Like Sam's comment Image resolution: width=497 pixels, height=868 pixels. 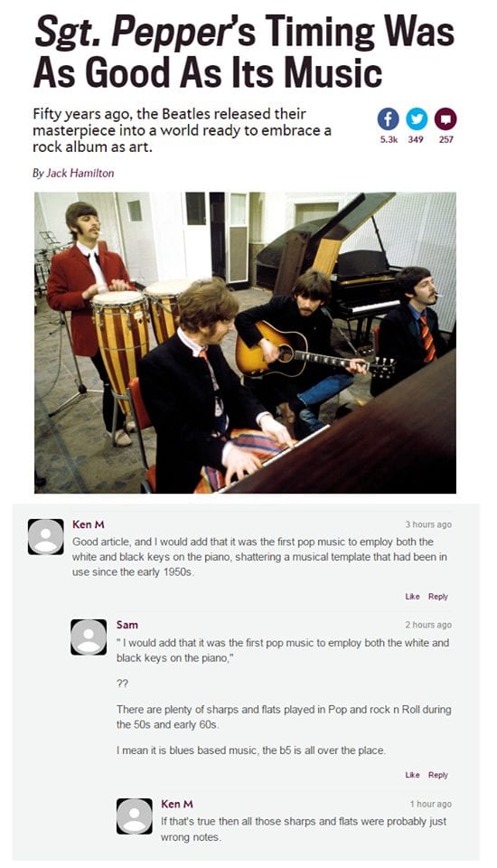coord(413,775)
